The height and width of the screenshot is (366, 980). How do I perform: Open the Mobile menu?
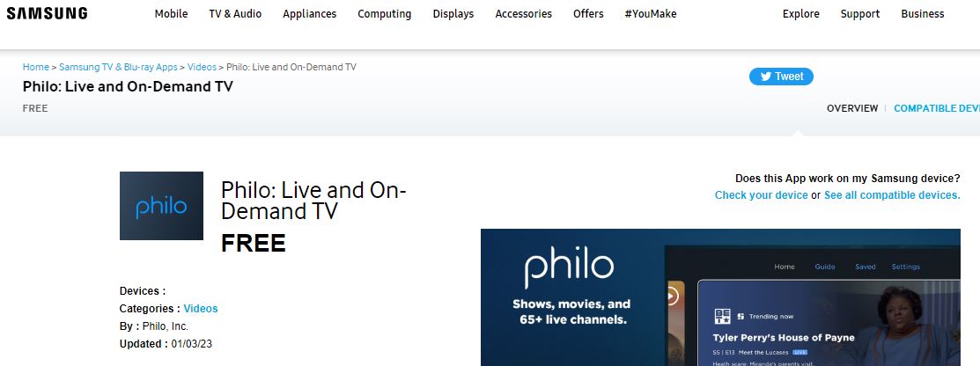click(x=171, y=14)
